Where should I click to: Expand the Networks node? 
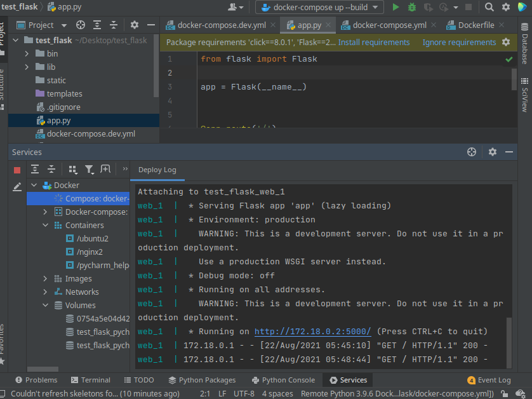pos(46,292)
